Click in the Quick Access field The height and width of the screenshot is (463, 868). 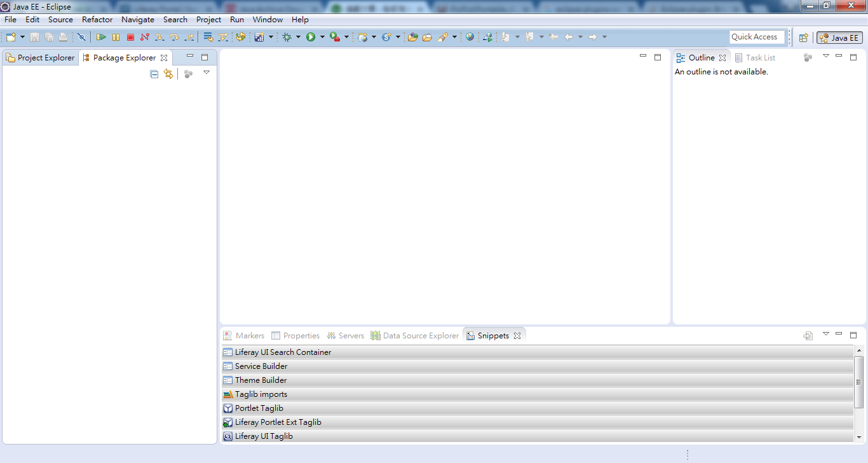click(x=757, y=37)
